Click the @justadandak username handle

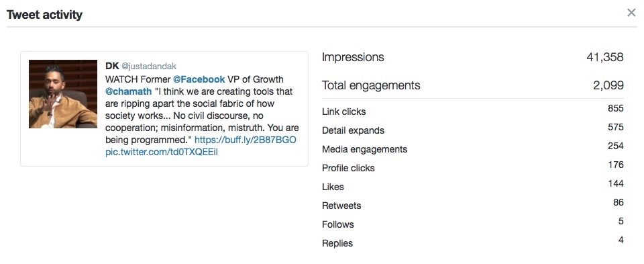(149, 67)
